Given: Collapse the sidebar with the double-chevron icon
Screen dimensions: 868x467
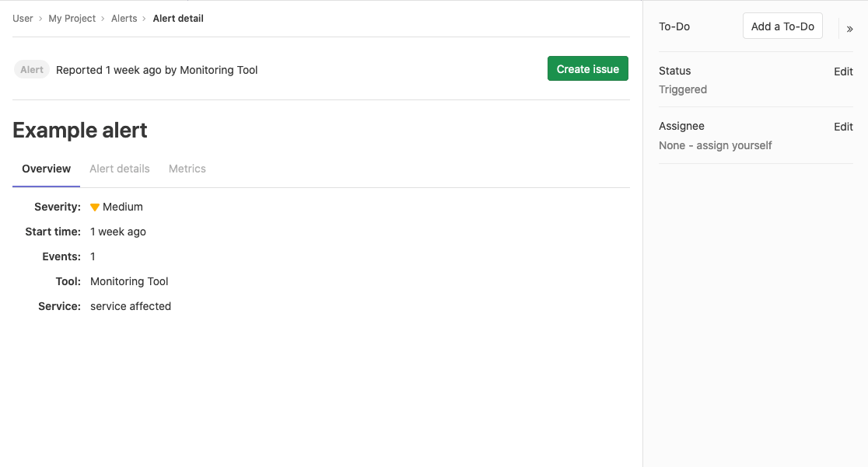Looking at the screenshot, I should point(849,29).
